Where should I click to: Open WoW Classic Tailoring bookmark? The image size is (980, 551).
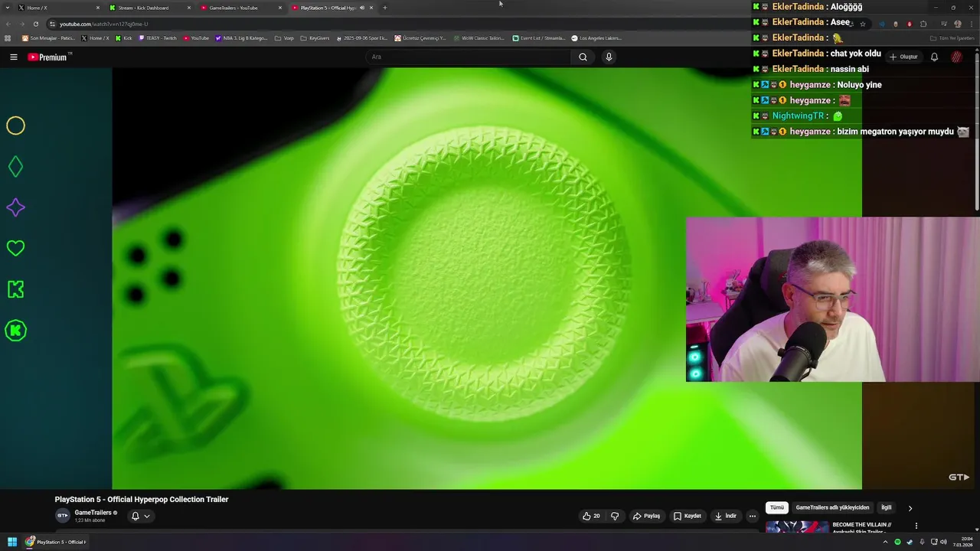tap(479, 38)
